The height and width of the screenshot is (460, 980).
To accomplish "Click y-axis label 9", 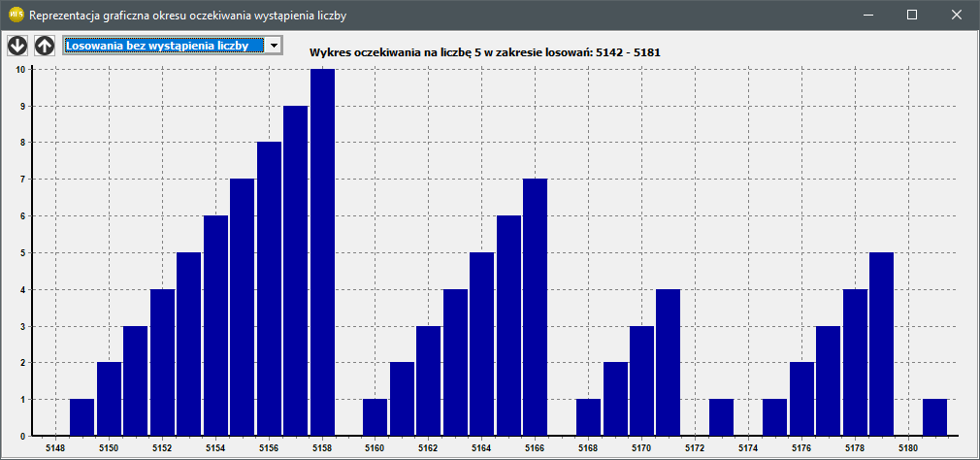I will pos(22,106).
